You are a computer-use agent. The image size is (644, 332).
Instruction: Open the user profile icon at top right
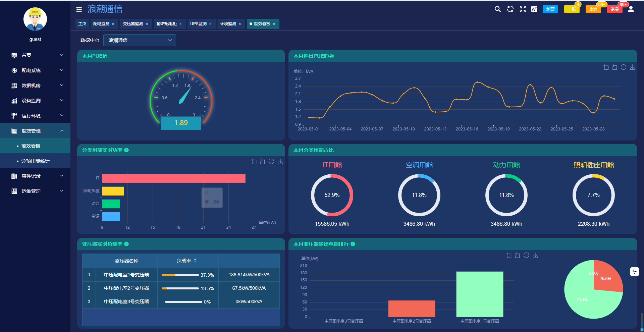(631, 9)
